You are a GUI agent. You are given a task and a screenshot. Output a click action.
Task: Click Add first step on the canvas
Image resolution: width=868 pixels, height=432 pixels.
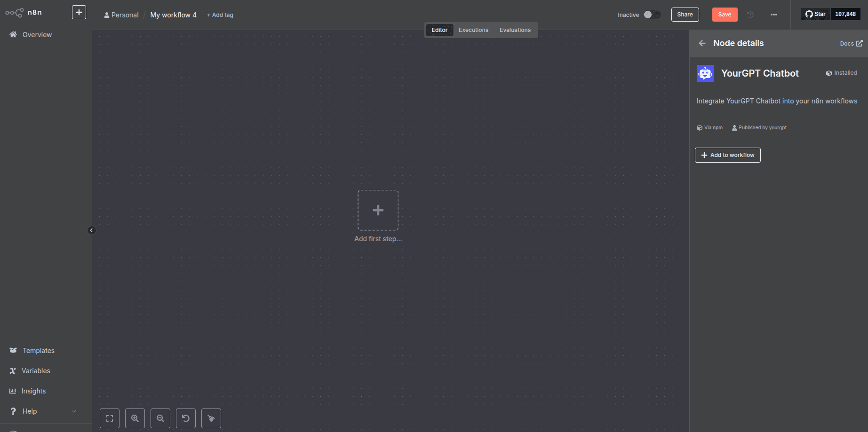(378, 210)
